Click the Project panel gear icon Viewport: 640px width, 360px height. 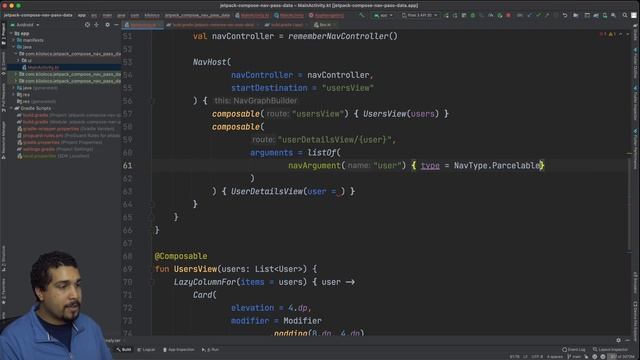pos(107,25)
